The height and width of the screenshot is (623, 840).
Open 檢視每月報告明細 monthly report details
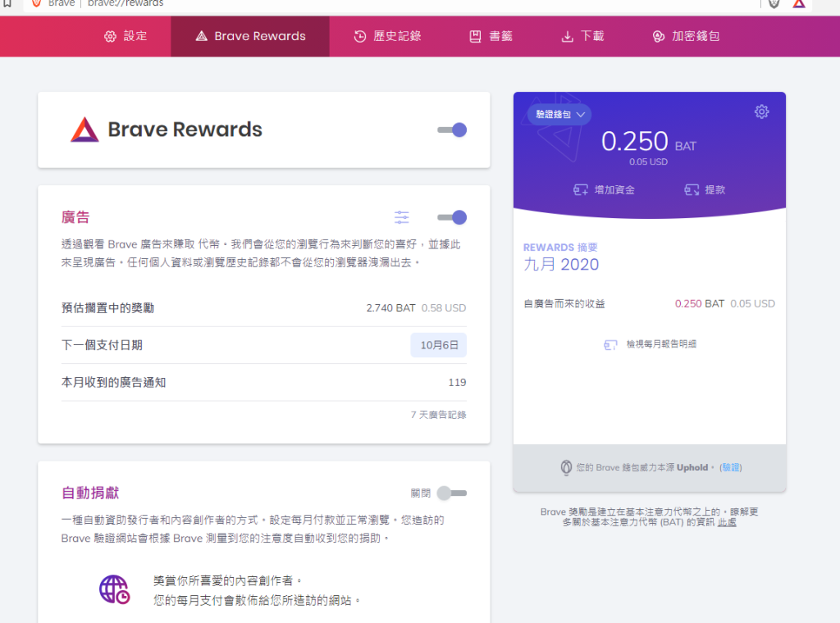[x=650, y=344]
